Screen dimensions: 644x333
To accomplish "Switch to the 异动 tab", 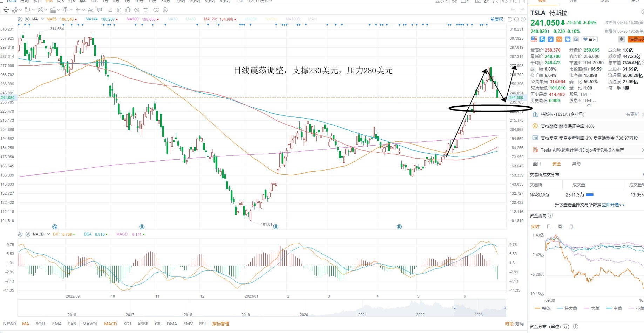I will [x=576, y=164].
